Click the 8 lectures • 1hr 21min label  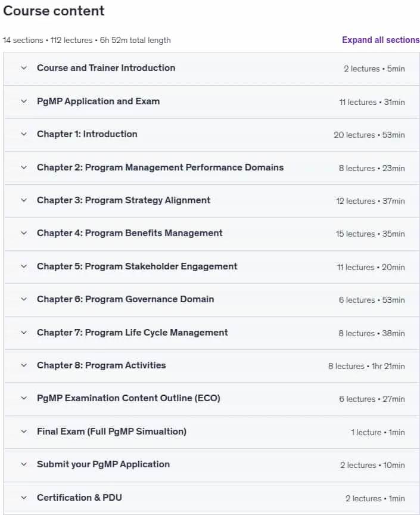tap(366, 366)
